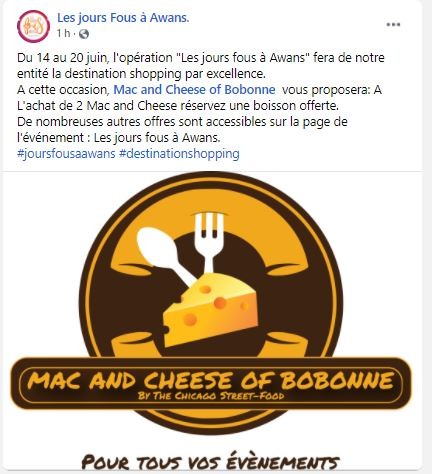Screen dimensions: 432x474
Task: Click the dark brown banner's left end
Action: (x=20, y=383)
